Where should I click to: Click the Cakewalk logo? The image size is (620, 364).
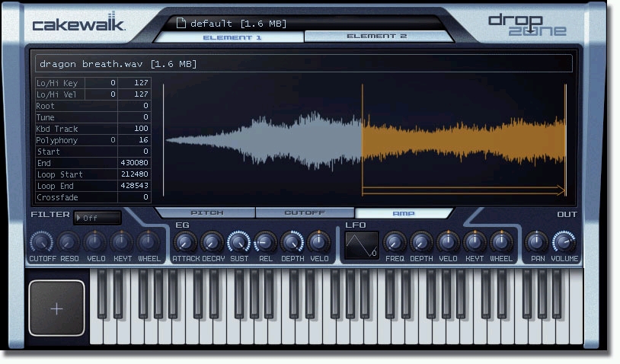click(78, 23)
